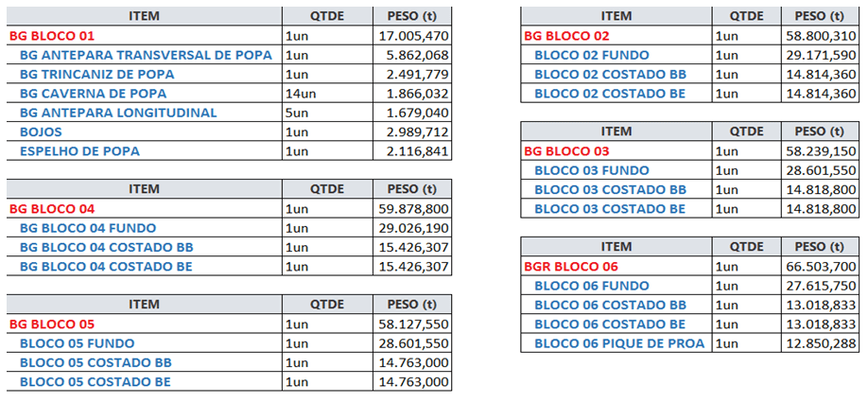Screen dimensions: 868x403
Task: Click weight value 12.850,288
Action: point(821,343)
